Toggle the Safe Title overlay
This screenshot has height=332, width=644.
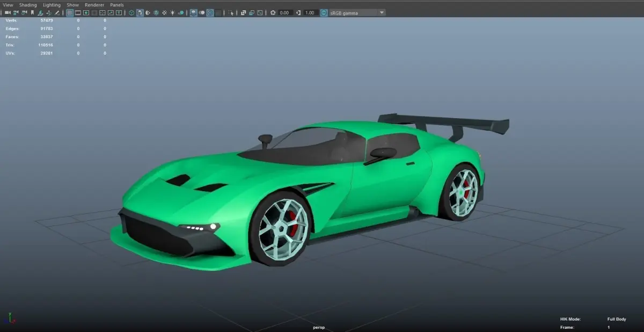pos(119,12)
